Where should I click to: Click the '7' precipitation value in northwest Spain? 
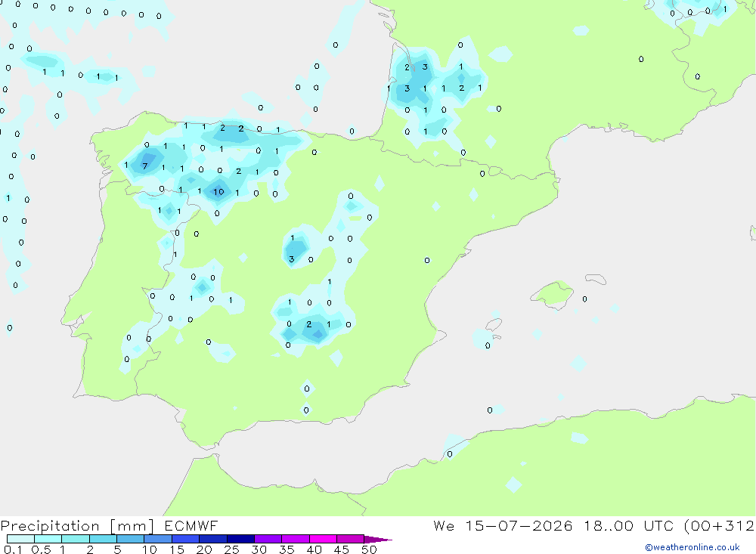tap(144, 166)
